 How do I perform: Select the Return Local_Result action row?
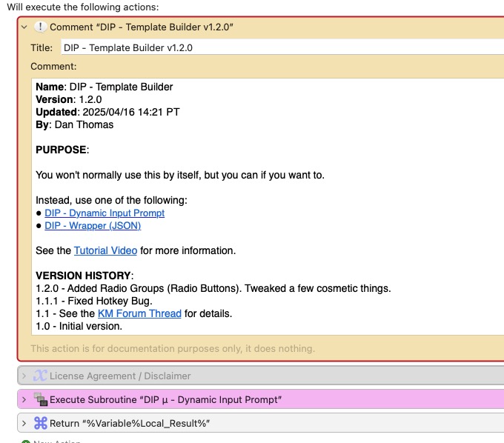261,423
